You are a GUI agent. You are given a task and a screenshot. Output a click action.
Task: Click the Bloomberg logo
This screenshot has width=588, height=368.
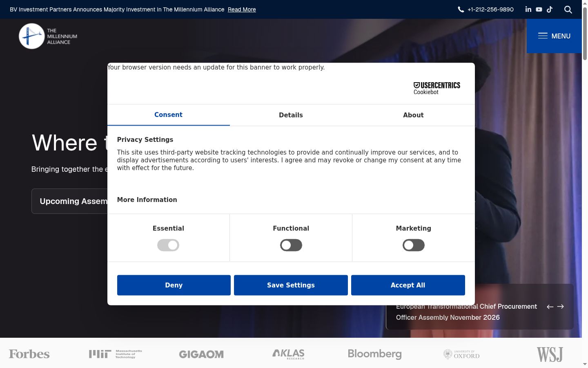tap(375, 354)
